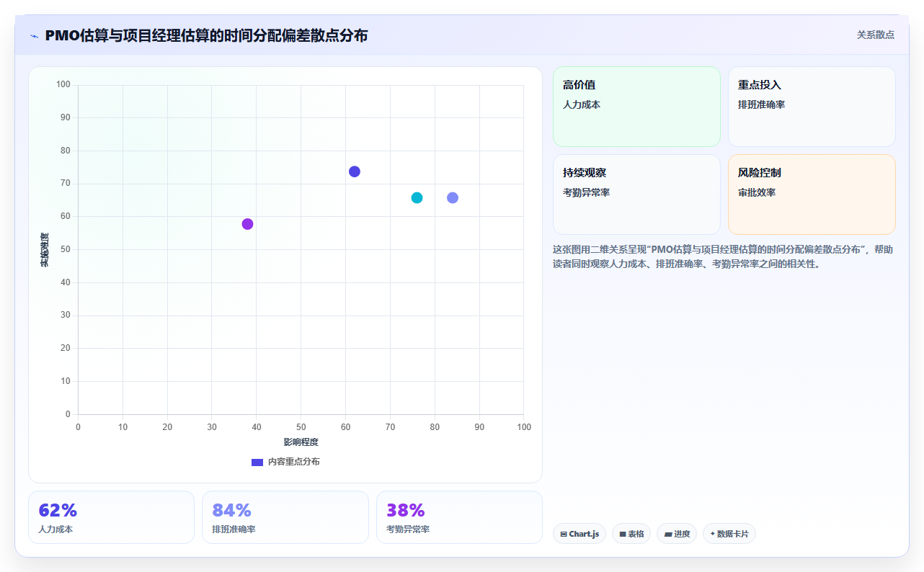Screen dimensions: 924x572
Task: Click the dark blue scatter point near 62
Action: pos(355,171)
